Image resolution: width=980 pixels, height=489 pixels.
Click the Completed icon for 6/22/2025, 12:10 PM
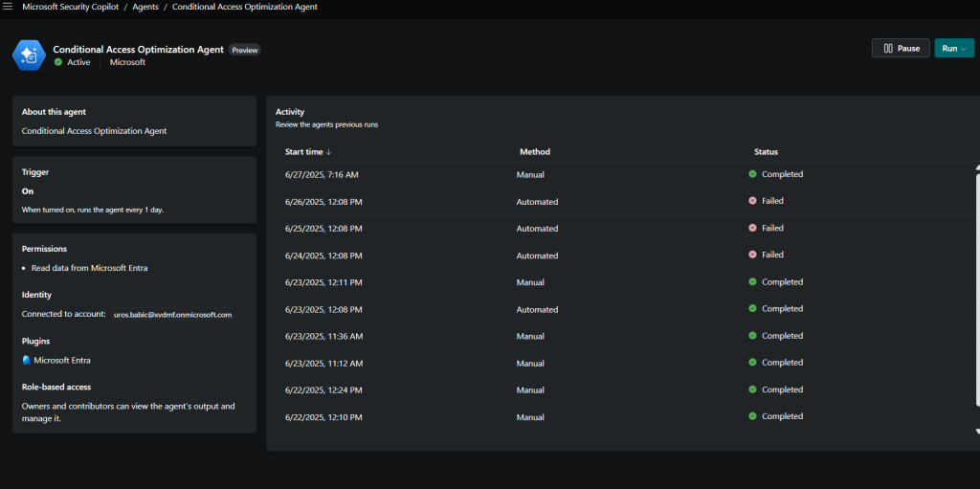point(752,416)
